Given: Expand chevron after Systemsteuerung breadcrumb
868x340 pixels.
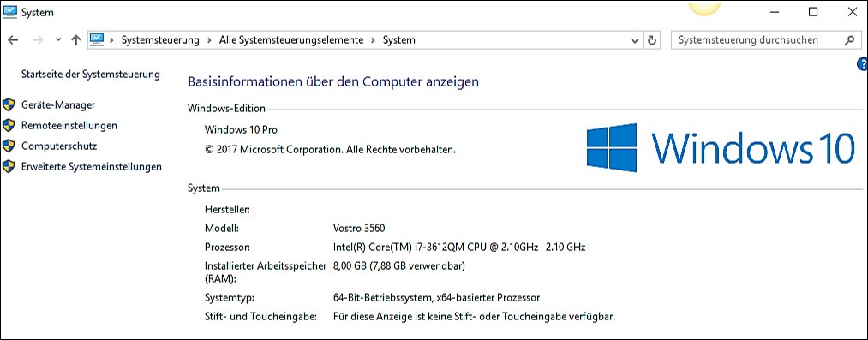Looking at the screenshot, I should (209, 39).
